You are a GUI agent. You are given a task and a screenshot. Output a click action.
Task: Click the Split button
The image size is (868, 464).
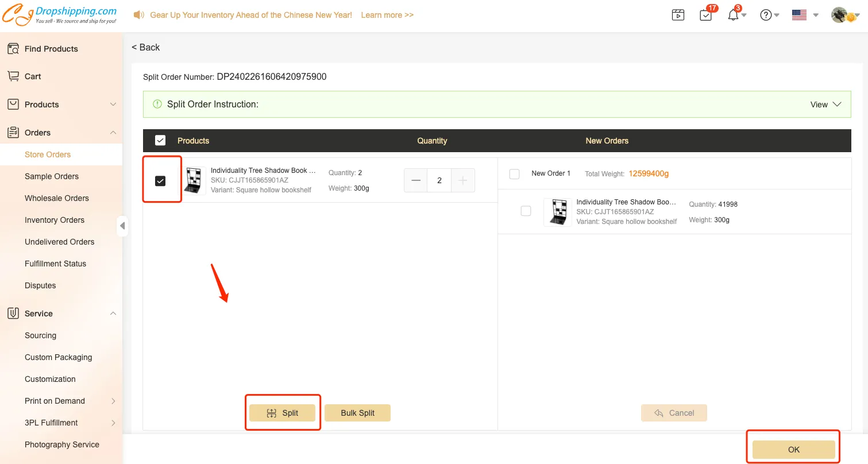coord(282,413)
